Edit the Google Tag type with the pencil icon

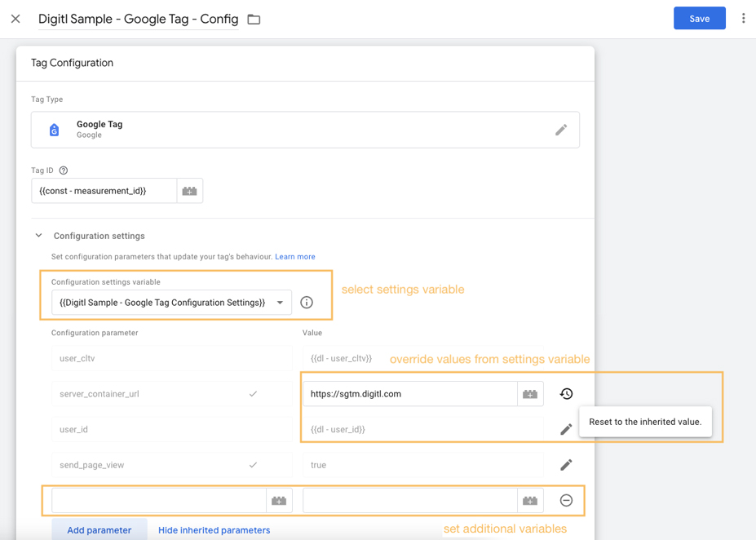(x=561, y=130)
